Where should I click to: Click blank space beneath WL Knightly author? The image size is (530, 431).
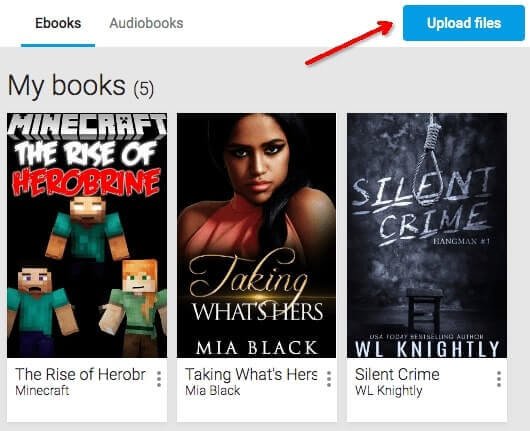427,410
